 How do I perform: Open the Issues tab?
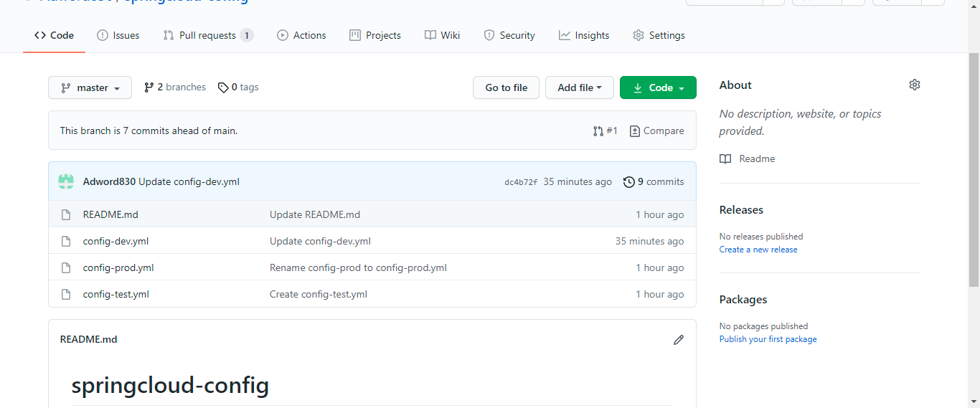point(118,35)
